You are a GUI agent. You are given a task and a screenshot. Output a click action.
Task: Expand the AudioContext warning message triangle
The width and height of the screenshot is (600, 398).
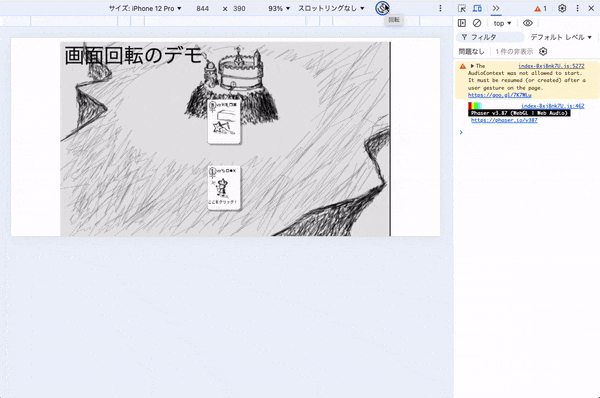point(472,66)
